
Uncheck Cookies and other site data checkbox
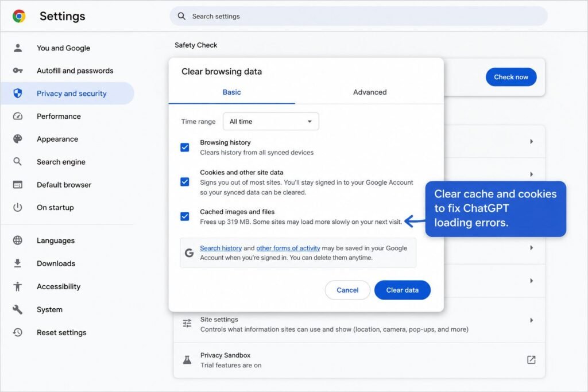(185, 182)
